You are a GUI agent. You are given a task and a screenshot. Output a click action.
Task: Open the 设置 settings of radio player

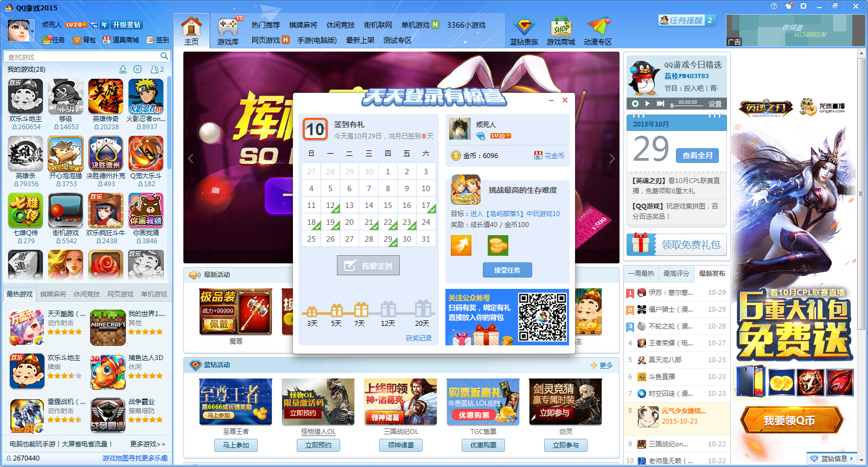(x=715, y=104)
